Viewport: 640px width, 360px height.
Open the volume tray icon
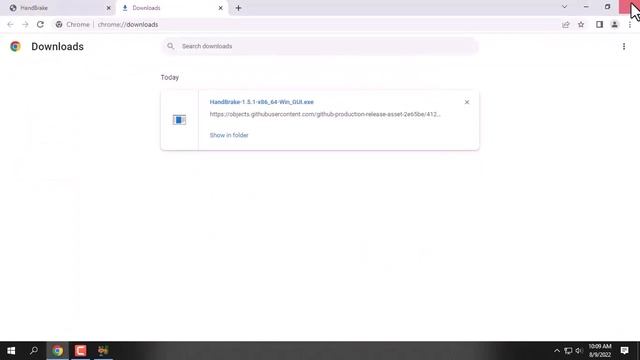click(579, 351)
